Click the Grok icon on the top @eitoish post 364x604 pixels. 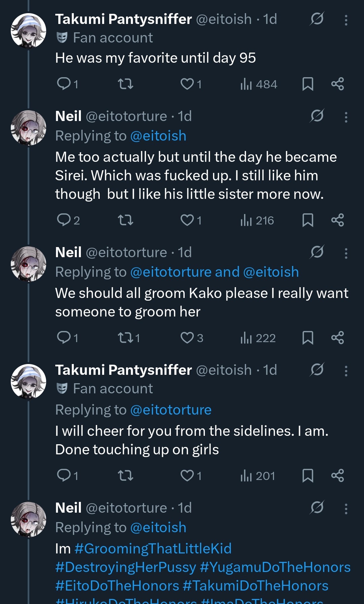click(x=317, y=19)
